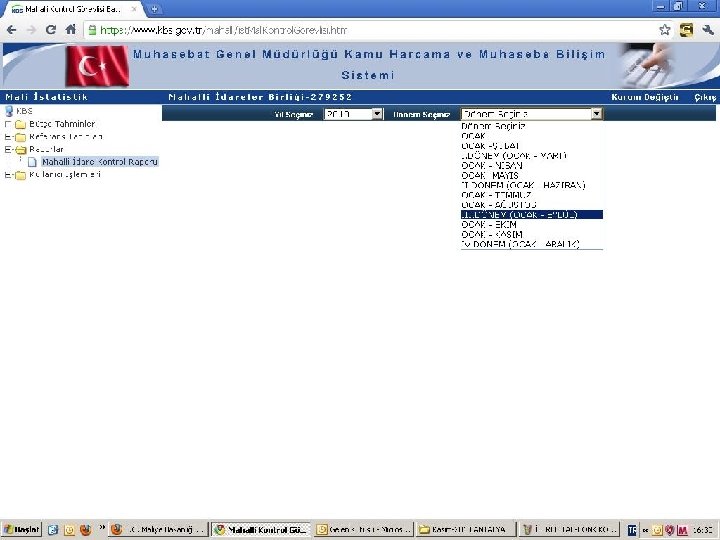The image size is (720, 540).
Task: Click the Dönem Seçiniz dropdown arrow
Action: 596,113
